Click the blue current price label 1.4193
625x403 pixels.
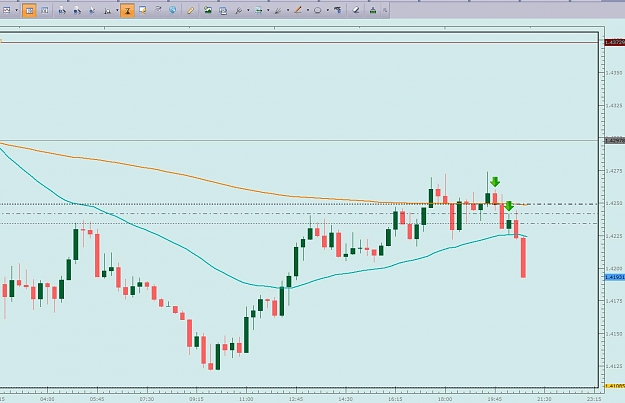coord(615,277)
